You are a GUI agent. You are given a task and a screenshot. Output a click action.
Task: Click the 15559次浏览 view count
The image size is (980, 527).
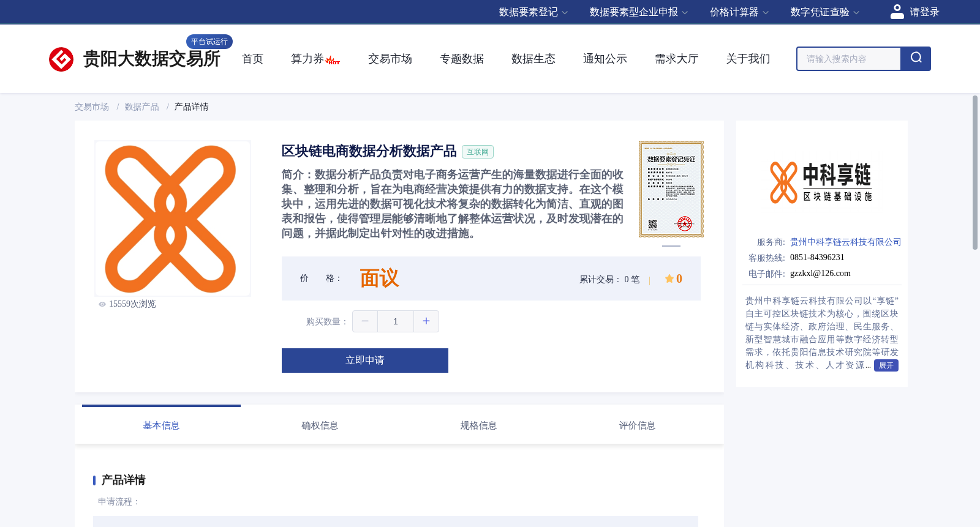coord(132,304)
